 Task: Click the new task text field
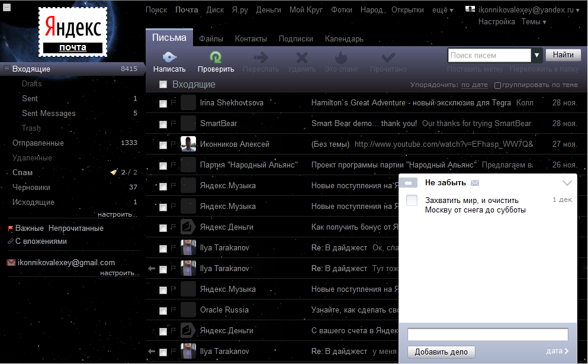(487, 334)
